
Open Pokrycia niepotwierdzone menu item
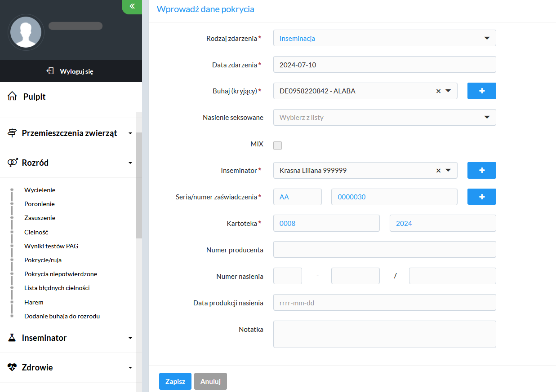(61, 274)
